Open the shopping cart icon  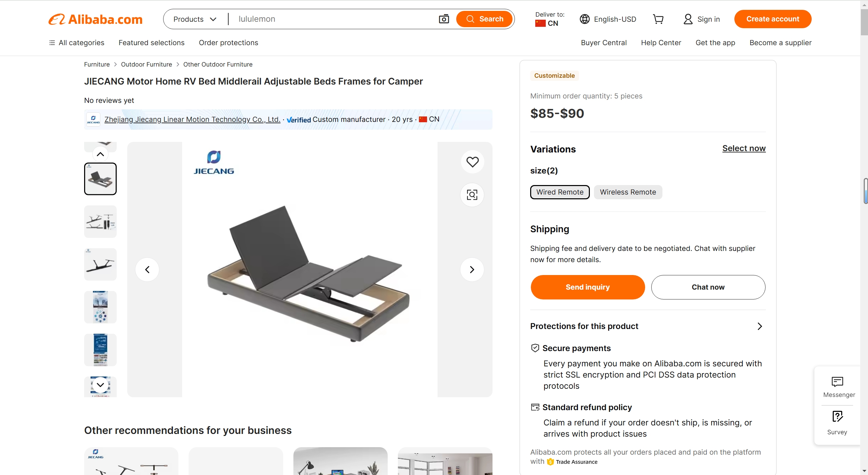(x=658, y=19)
